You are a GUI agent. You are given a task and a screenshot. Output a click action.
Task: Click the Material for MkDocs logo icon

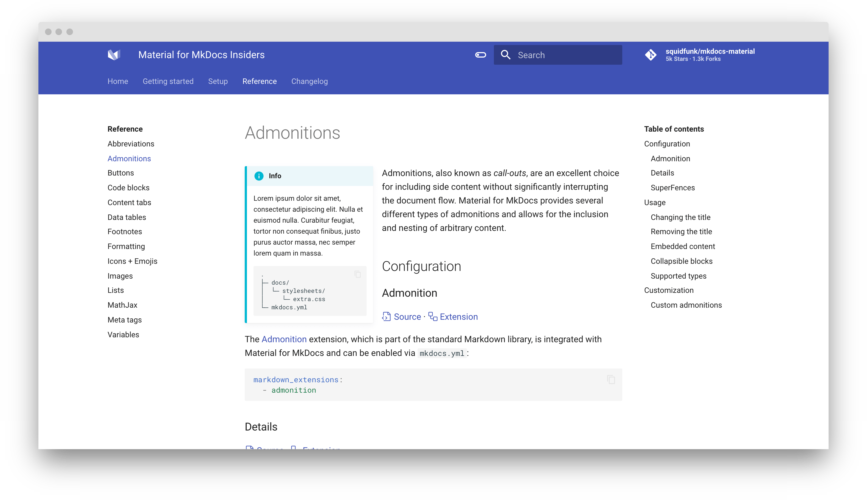pyautogui.click(x=114, y=55)
